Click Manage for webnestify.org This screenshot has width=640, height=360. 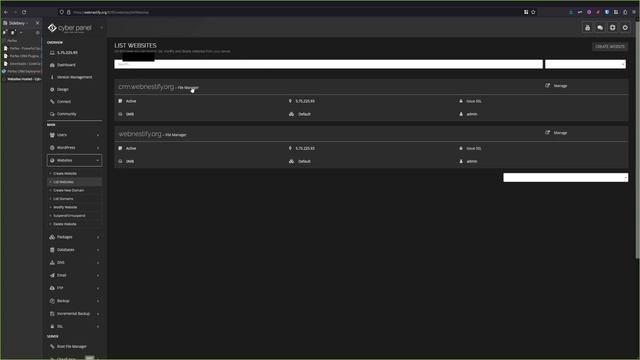[x=560, y=133]
